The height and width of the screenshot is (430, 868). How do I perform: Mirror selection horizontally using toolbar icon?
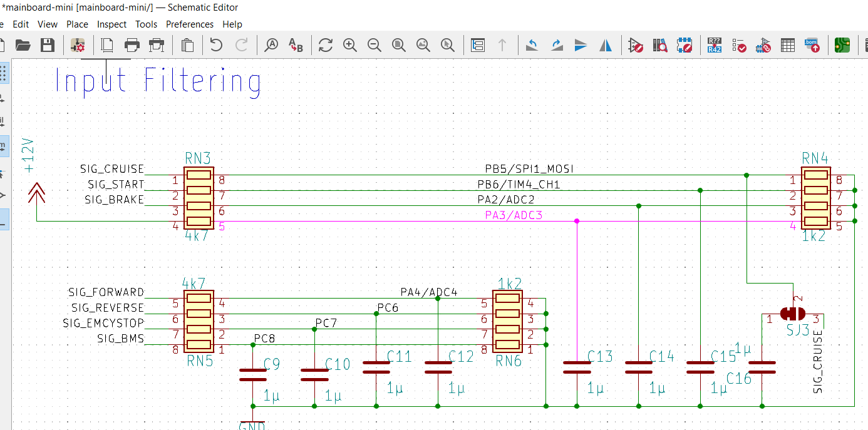[x=606, y=45]
